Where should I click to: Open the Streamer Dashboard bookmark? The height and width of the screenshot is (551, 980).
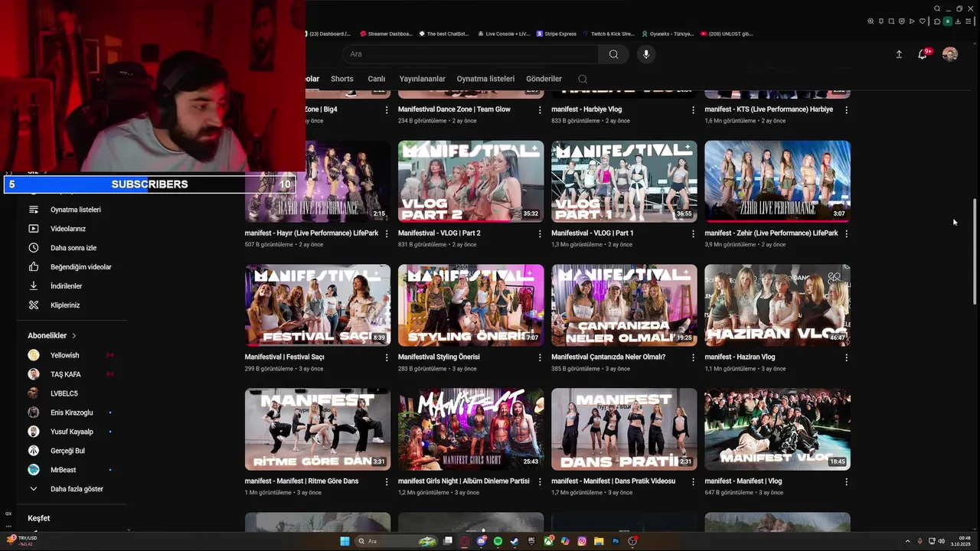[386, 34]
